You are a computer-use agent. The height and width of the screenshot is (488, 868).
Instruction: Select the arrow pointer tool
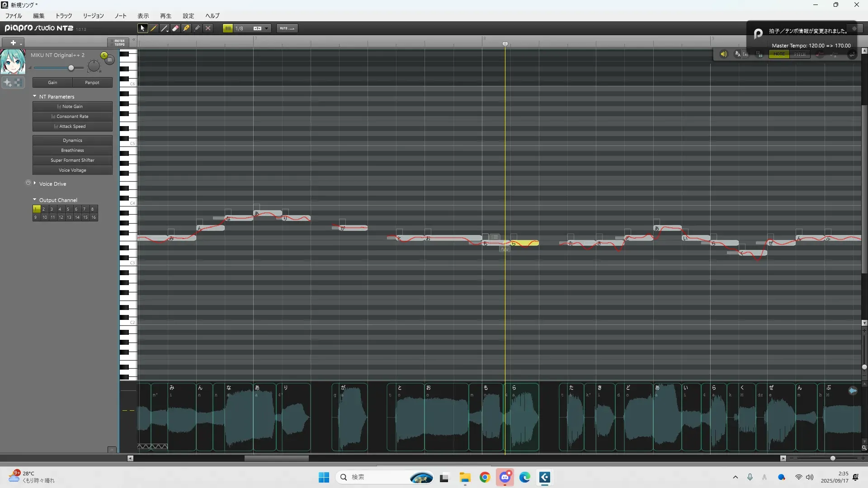pyautogui.click(x=142, y=28)
